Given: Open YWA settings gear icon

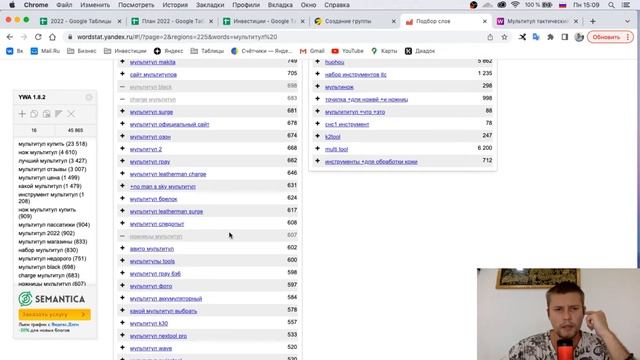Looking at the screenshot, I should pyautogui.click(x=89, y=97).
